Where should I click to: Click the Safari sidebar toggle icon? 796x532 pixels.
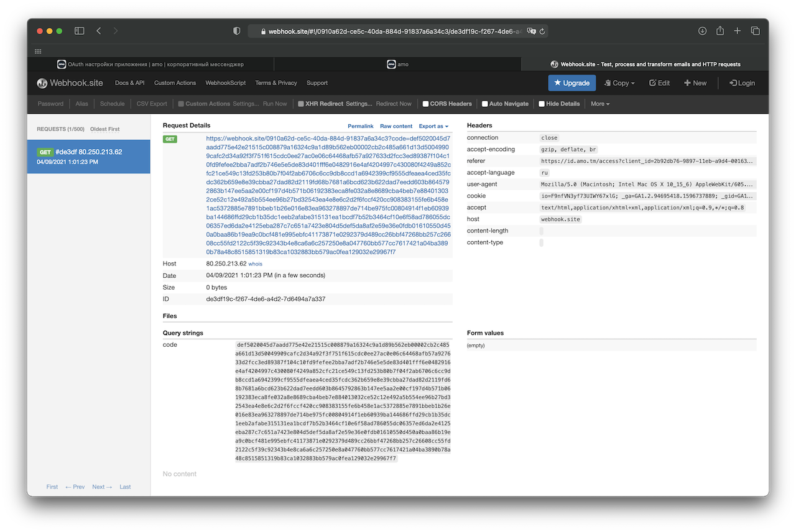click(80, 31)
